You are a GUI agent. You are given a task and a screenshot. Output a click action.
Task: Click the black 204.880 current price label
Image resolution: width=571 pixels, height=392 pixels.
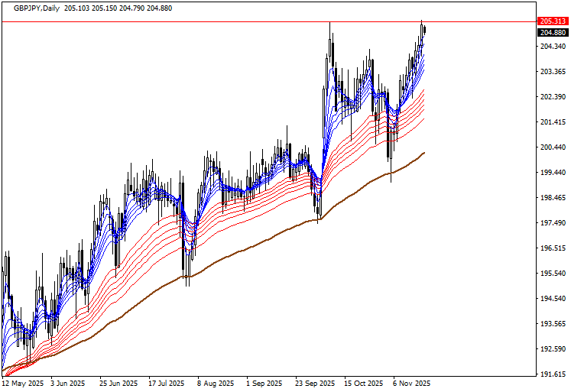[x=552, y=33]
